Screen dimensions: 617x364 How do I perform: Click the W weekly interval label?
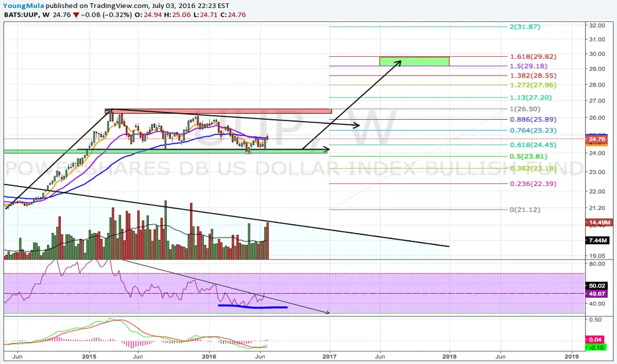46,15
